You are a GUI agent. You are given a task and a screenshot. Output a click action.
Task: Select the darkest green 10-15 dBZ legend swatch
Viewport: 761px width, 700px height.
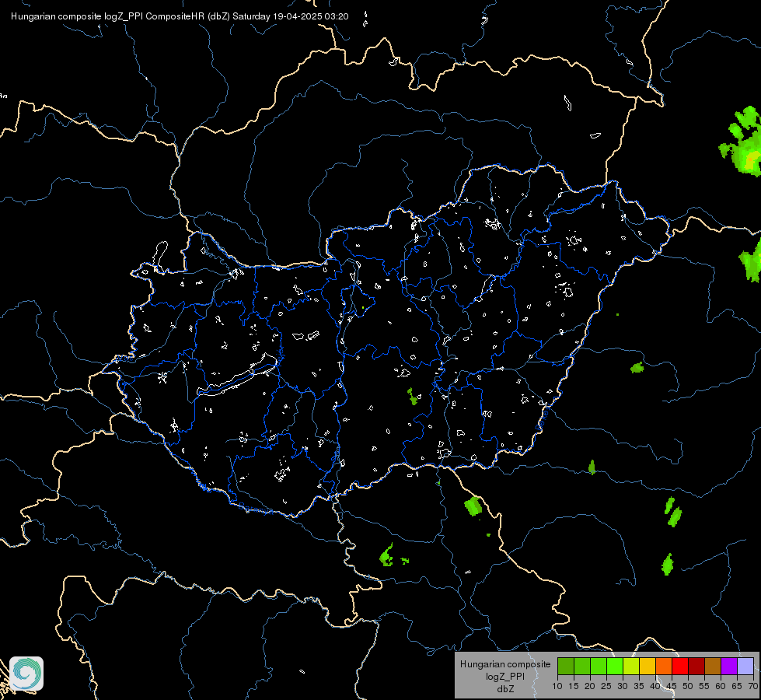point(565,666)
